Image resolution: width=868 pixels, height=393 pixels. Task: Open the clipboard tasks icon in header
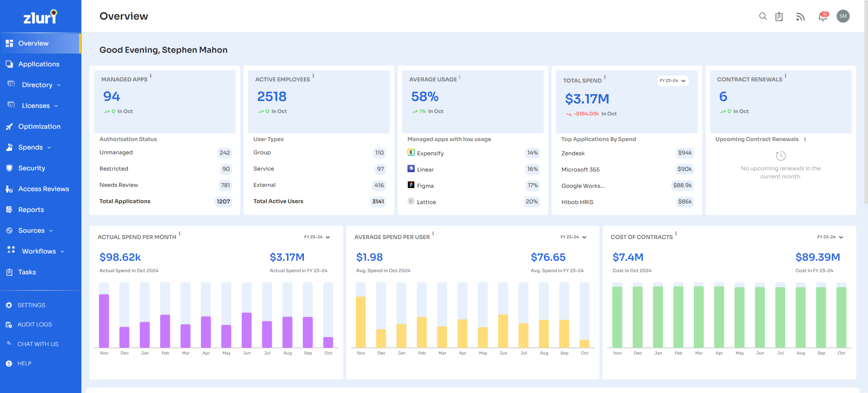779,16
